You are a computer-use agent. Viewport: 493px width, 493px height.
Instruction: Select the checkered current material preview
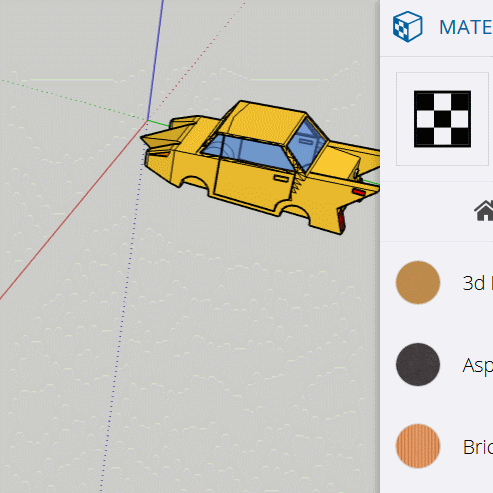click(x=442, y=119)
